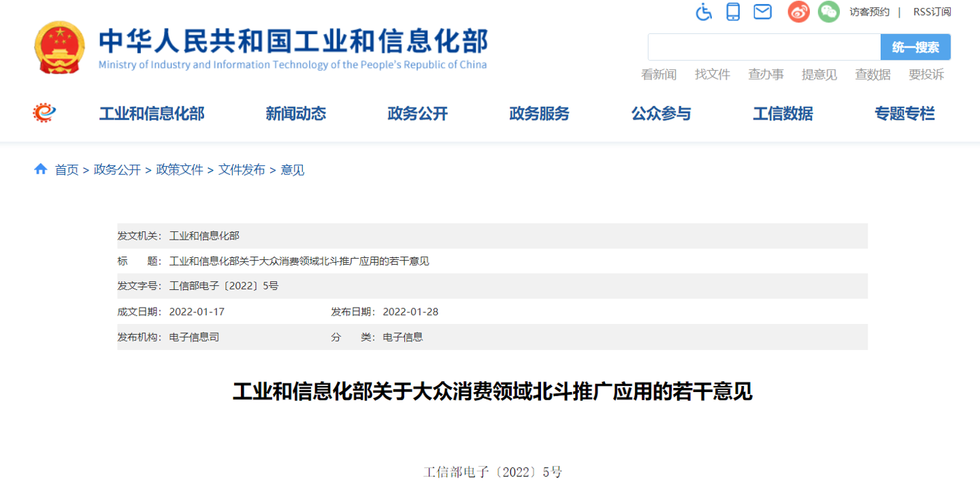Select the 工信数据 navigation item
The width and height of the screenshot is (980, 488).
783,114
